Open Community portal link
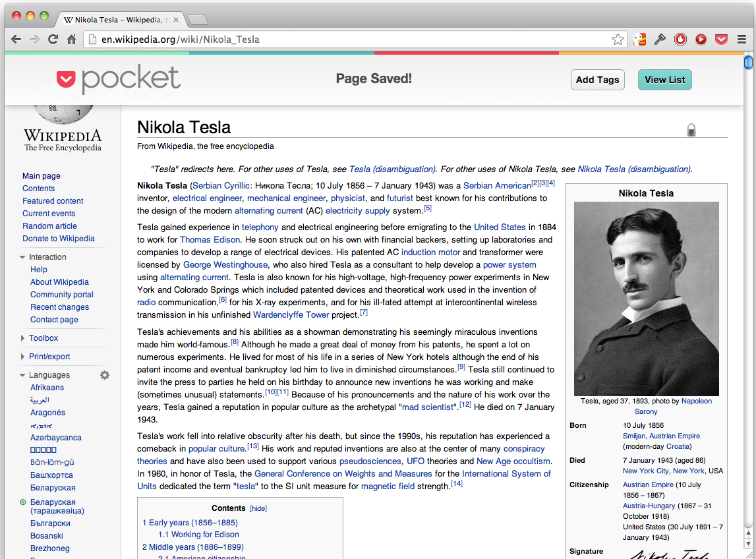Viewport: 756px width, 559px height. click(x=62, y=295)
